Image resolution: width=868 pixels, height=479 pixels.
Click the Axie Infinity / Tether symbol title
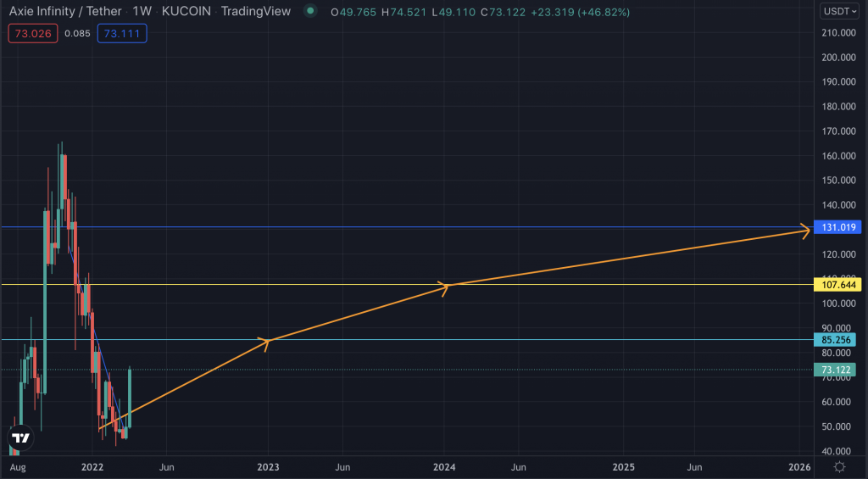pos(64,11)
